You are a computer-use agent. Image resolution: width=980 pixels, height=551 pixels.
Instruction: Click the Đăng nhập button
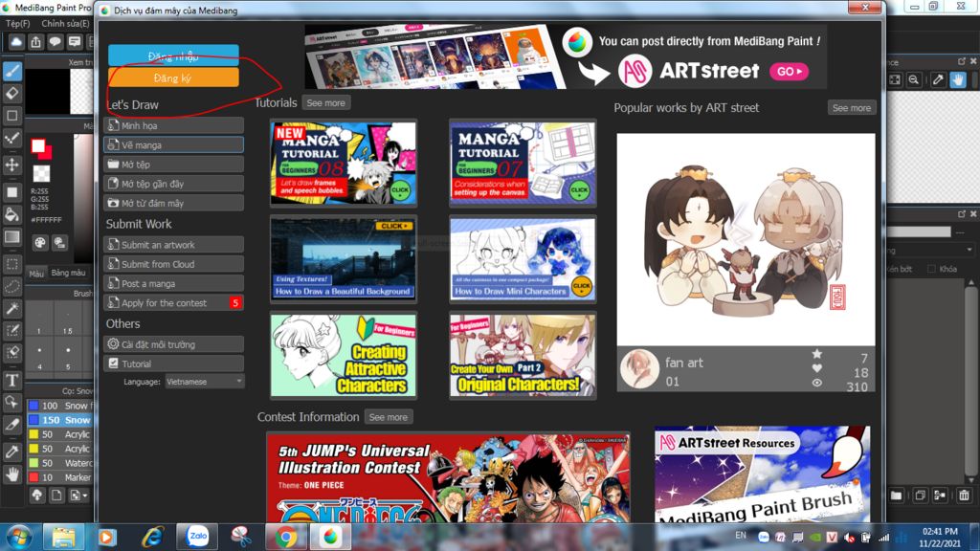pos(173,55)
